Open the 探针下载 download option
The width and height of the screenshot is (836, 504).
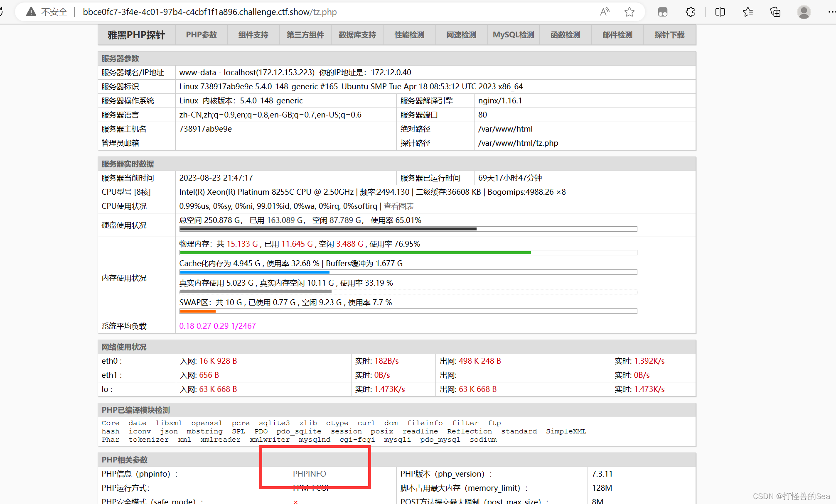click(x=669, y=35)
